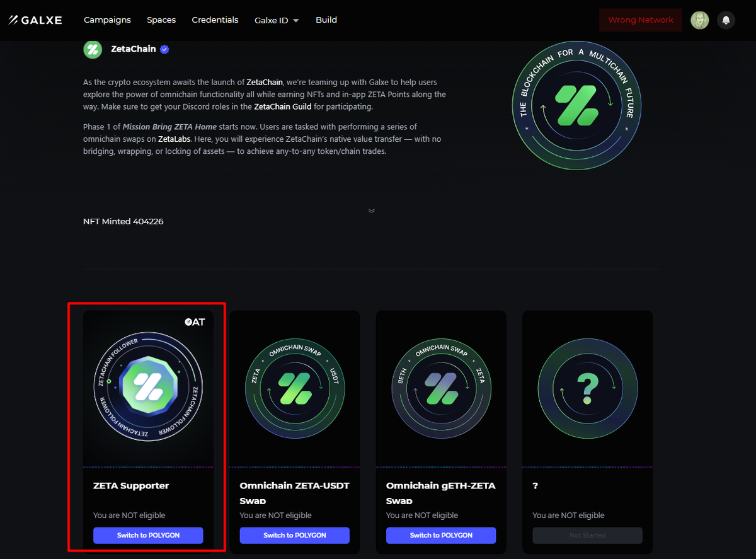Open the Campaigns menu
The height and width of the screenshot is (559, 756).
coord(107,20)
